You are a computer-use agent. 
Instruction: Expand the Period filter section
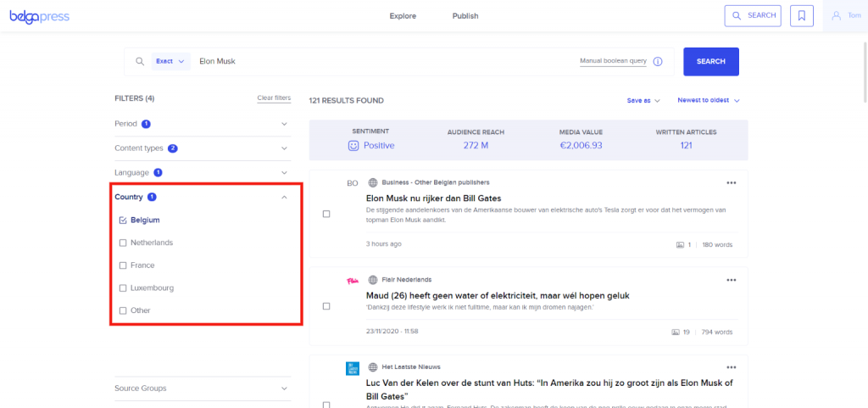(203, 124)
